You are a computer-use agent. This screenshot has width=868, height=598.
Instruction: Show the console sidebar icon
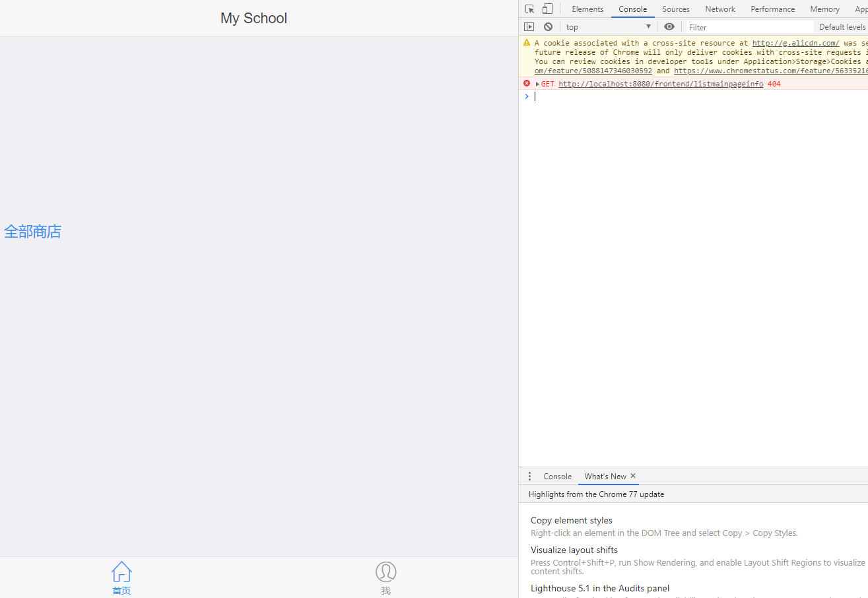click(x=529, y=27)
